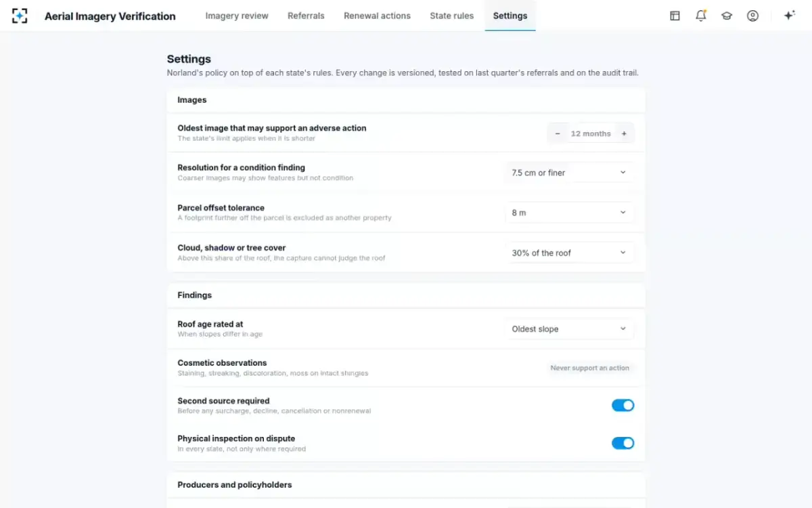Screen dimensions: 812x508
Task: Go to the Referrals tab
Action: tap(306, 16)
